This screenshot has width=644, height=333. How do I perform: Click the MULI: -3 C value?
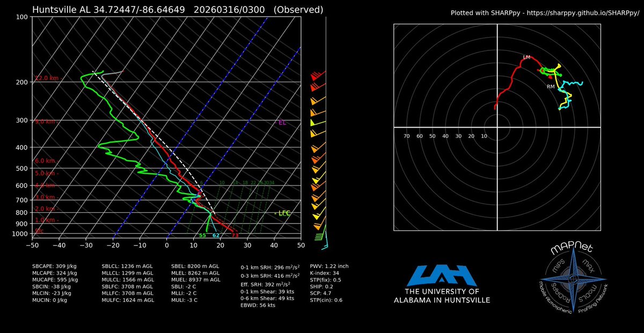[x=184, y=301]
